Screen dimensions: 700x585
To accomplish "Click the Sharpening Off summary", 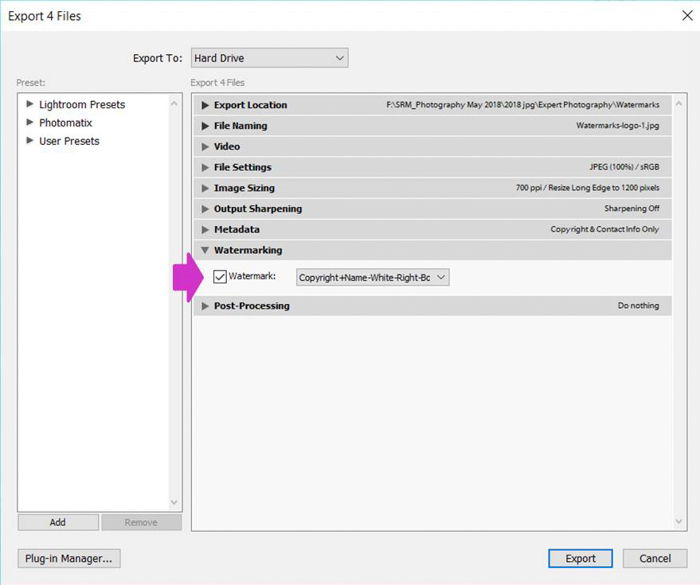I will [632, 209].
